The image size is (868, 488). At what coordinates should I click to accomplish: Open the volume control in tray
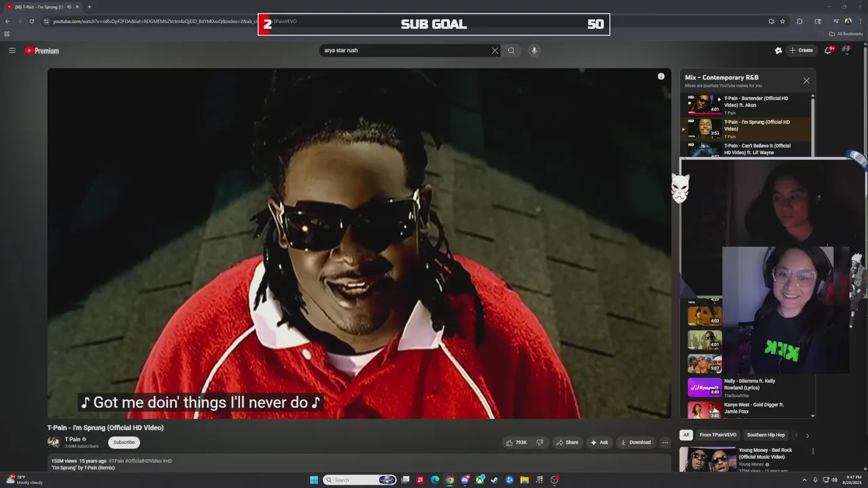click(834, 480)
